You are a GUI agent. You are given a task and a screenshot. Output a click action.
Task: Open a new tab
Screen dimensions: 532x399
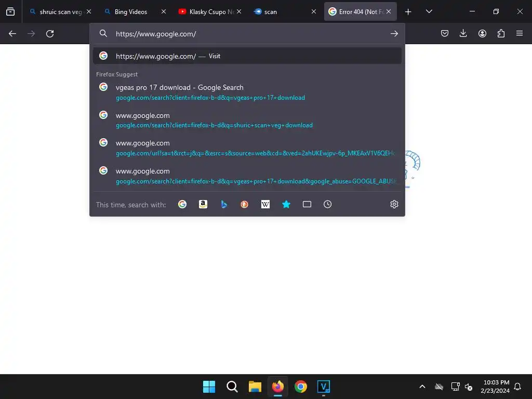click(x=408, y=12)
